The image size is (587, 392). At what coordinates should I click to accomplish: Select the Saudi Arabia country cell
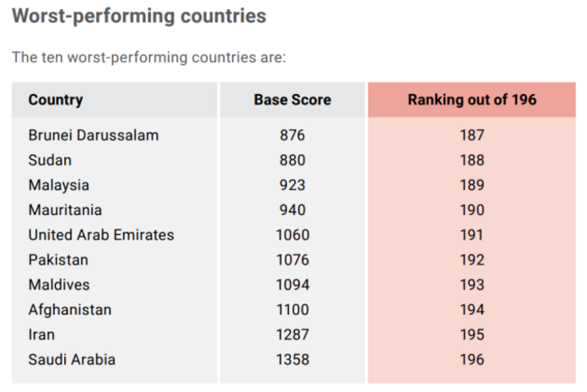point(71,359)
